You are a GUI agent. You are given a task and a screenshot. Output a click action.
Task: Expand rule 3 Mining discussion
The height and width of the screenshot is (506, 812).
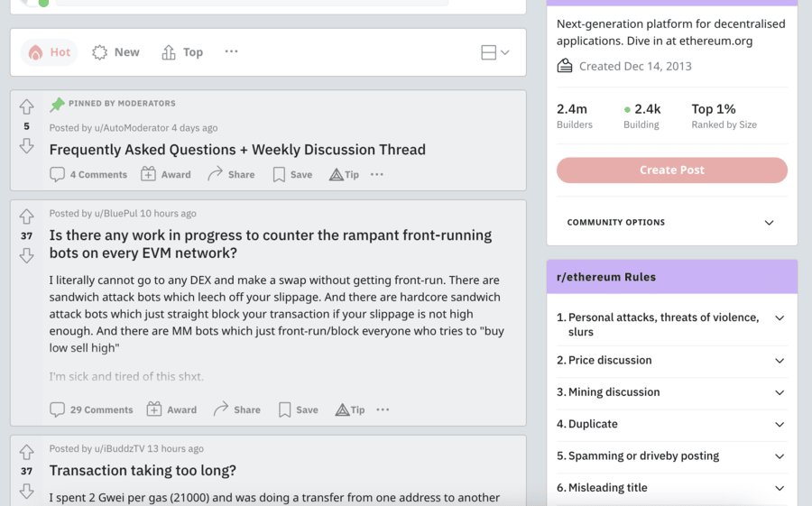pos(671,392)
